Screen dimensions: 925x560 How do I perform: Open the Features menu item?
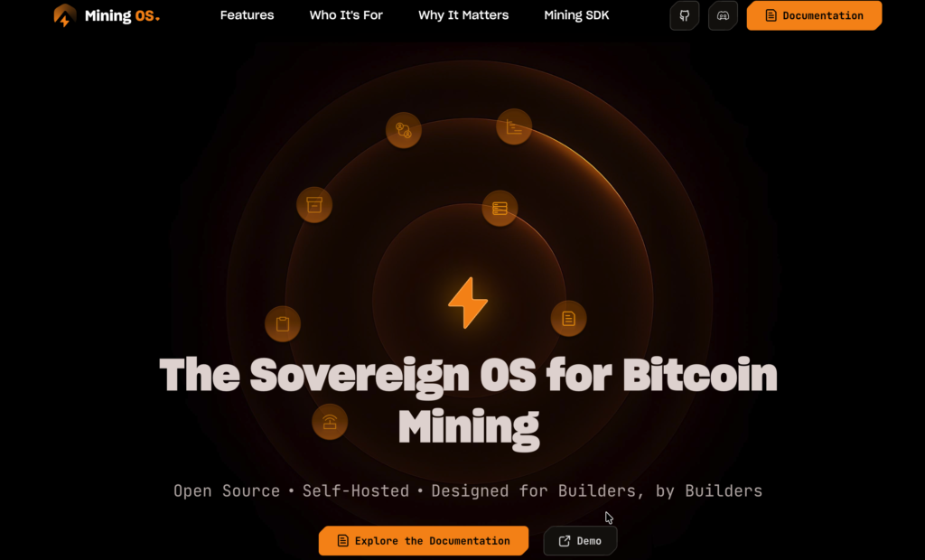click(x=248, y=15)
